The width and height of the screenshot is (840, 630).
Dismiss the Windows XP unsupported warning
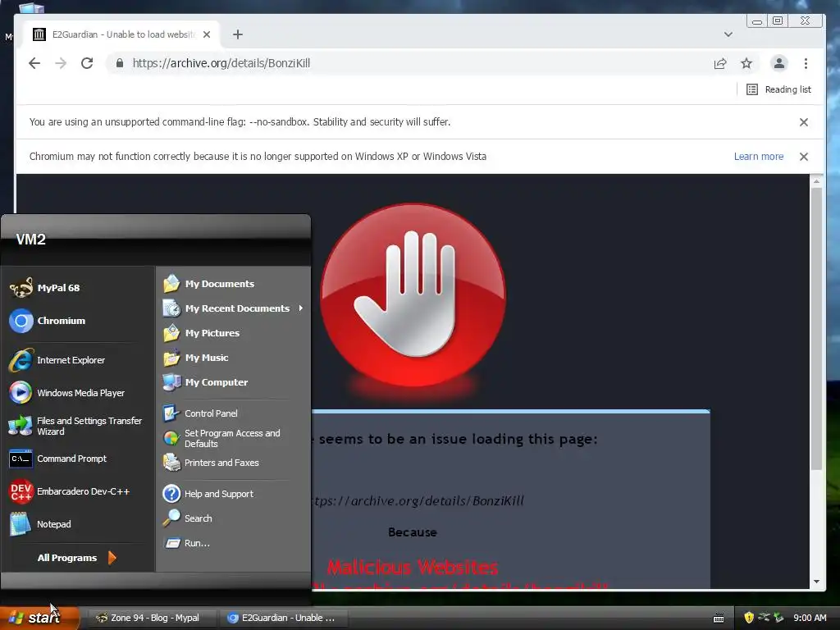(x=804, y=157)
